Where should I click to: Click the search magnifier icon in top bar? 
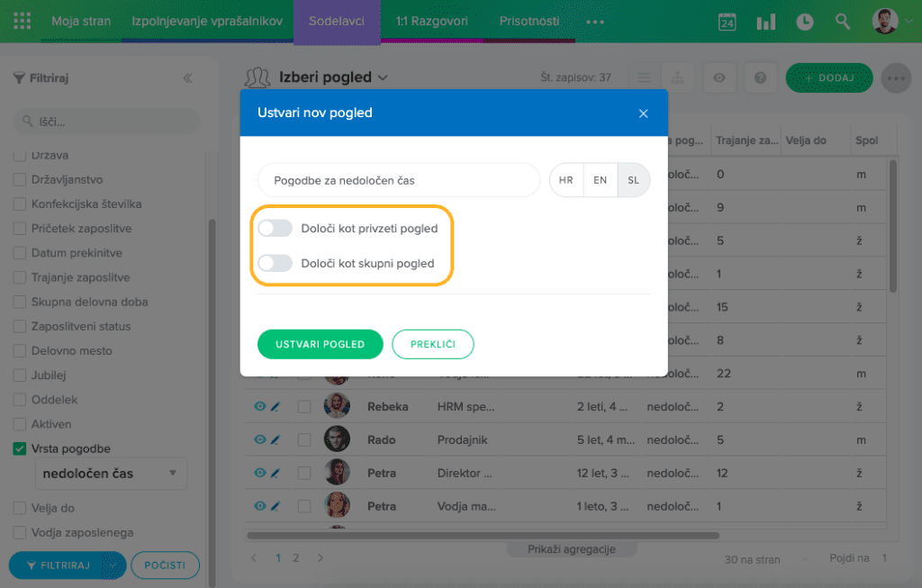[843, 22]
